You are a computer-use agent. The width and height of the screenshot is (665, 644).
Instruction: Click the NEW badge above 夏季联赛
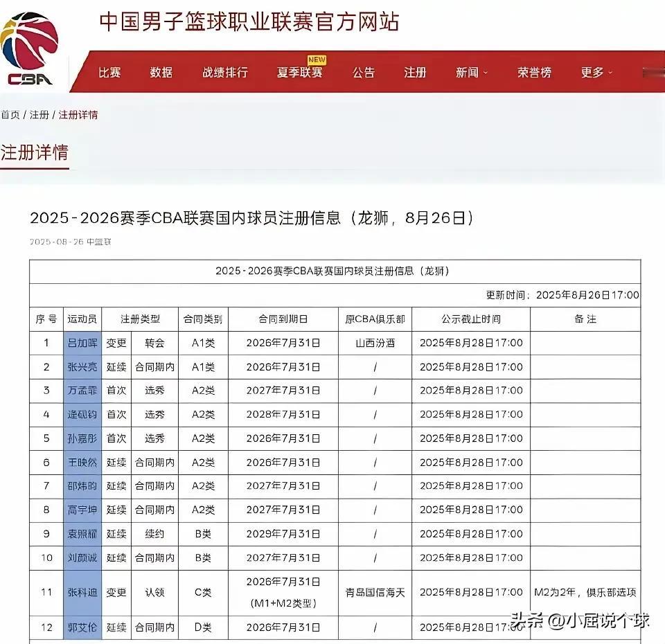317,60
